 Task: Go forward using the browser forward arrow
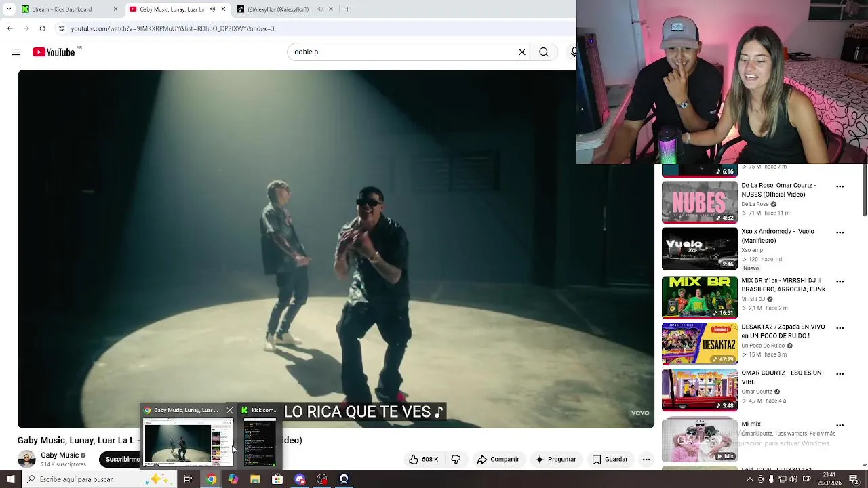point(26,28)
